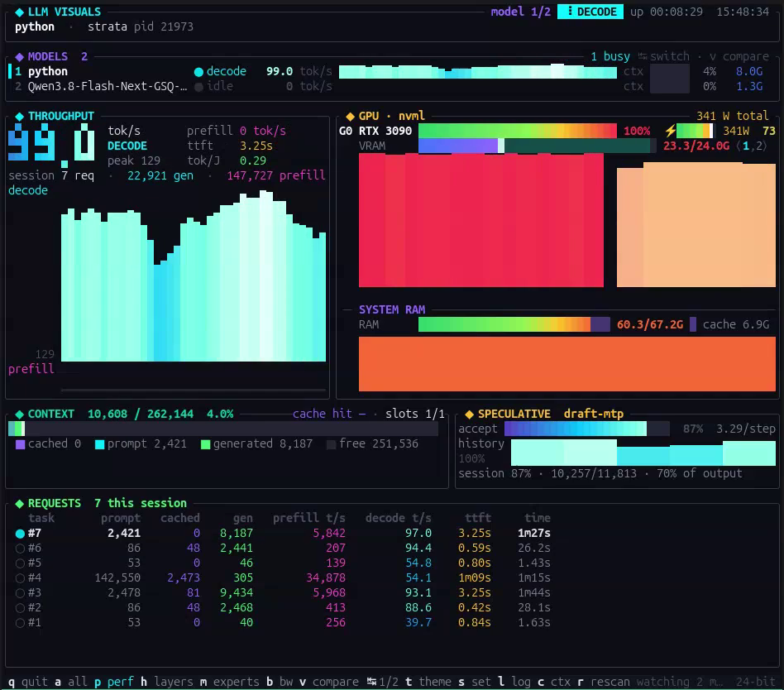Select request #7 radio marker
784x690 pixels.
[x=20, y=534]
